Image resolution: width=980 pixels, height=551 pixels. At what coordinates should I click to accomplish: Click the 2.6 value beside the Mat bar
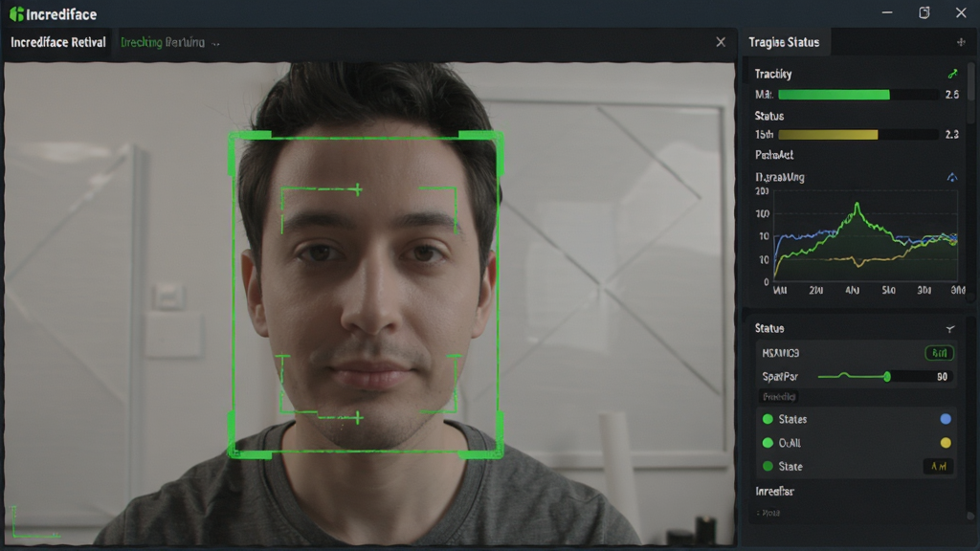[952, 95]
